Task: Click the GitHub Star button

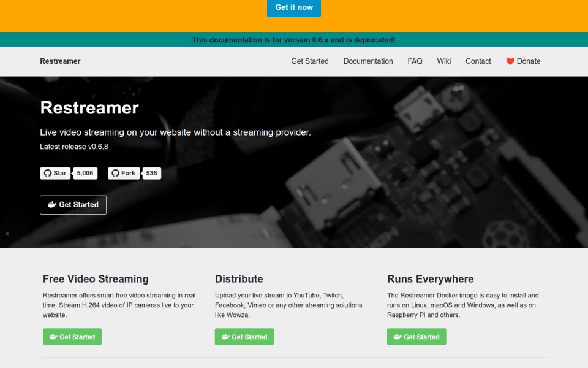Action: click(55, 173)
